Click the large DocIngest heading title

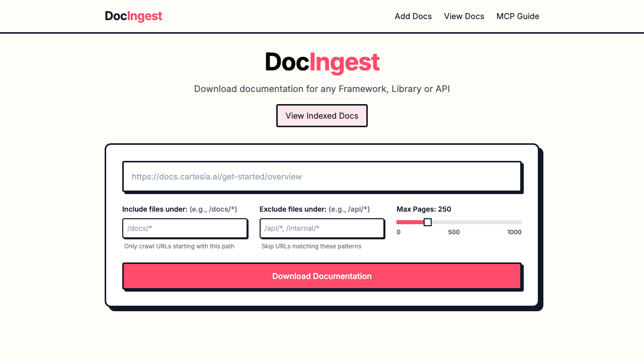(322, 61)
